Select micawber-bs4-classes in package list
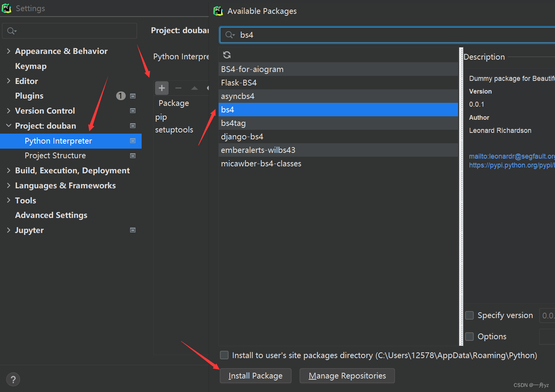This screenshot has width=555, height=392. tap(338, 164)
